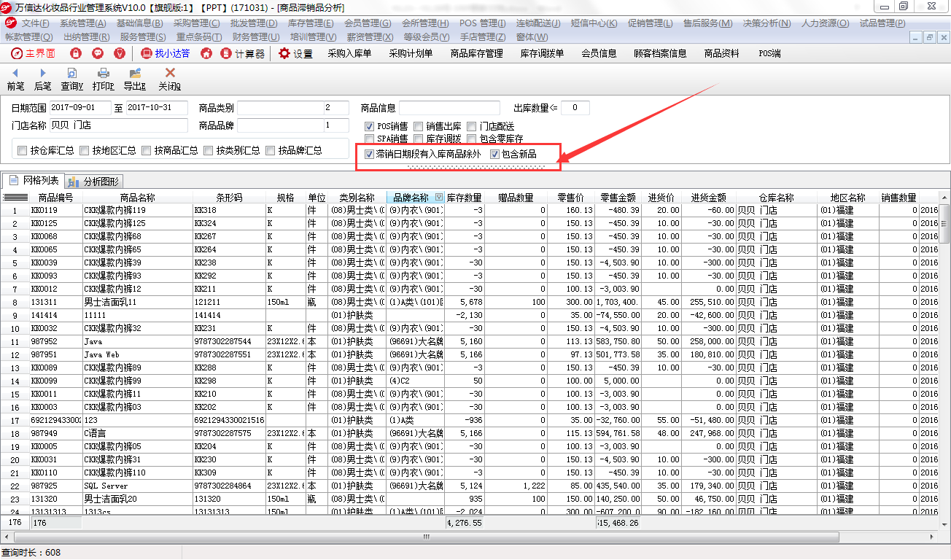Check 按仓库汇总 summary option
This screenshot has width=951, height=560.
[23, 151]
